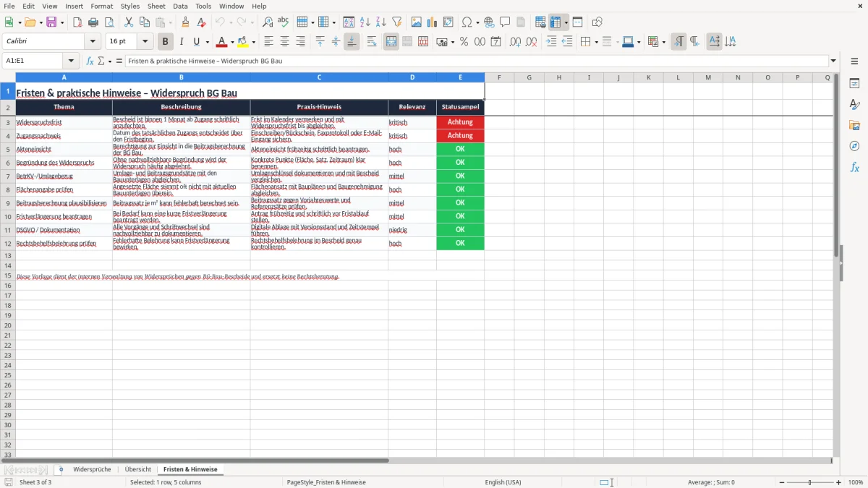Click the Print icon
The height and width of the screenshot is (488, 868).
93,22
